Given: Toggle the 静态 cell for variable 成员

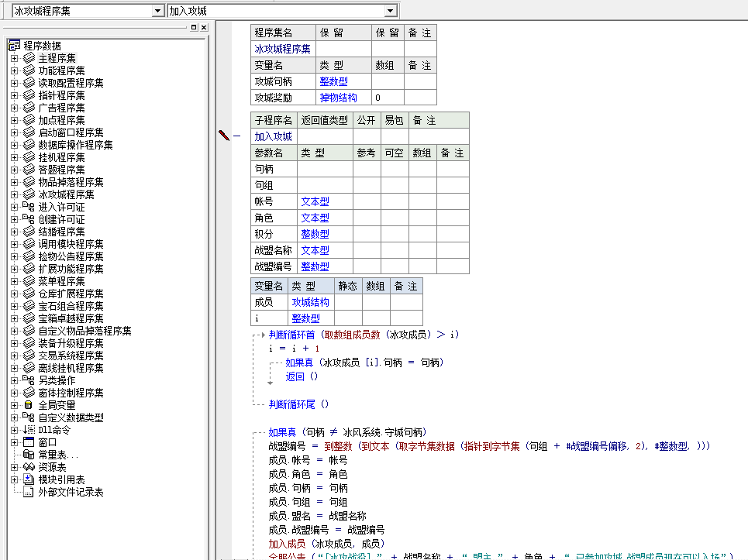Looking at the screenshot, I should pos(348,302).
